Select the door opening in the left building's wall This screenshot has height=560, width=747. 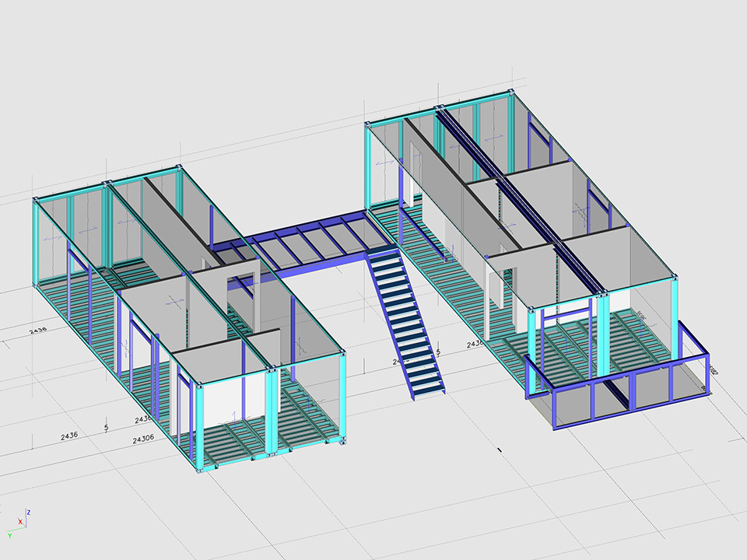(243, 297)
